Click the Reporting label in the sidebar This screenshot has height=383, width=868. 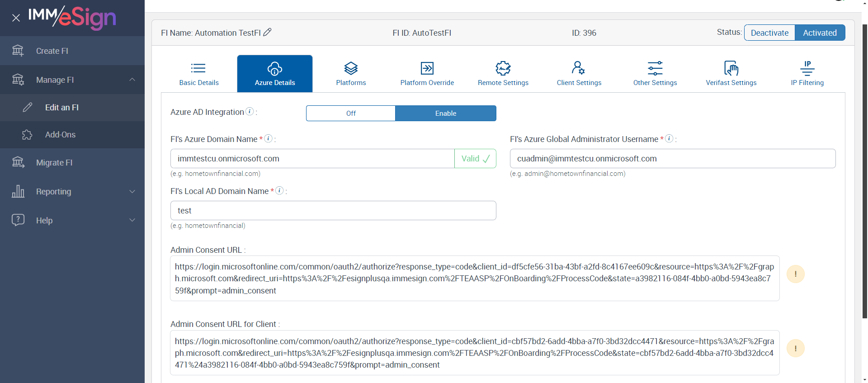click(x=53, y=192)
